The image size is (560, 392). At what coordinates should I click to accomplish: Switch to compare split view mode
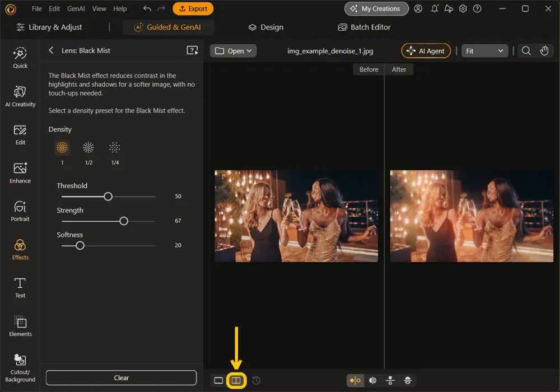pos(236,380)
